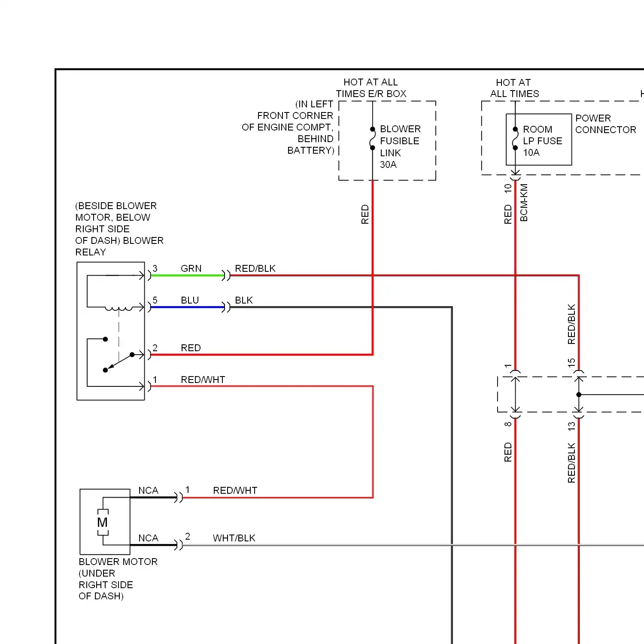Screen dimensions: 644x644
Task: Click the GRN wire label at relay pin 3
Action: 191,268
